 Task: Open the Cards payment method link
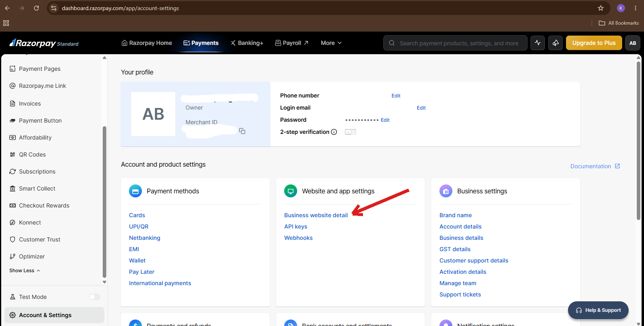click(137, 215)
